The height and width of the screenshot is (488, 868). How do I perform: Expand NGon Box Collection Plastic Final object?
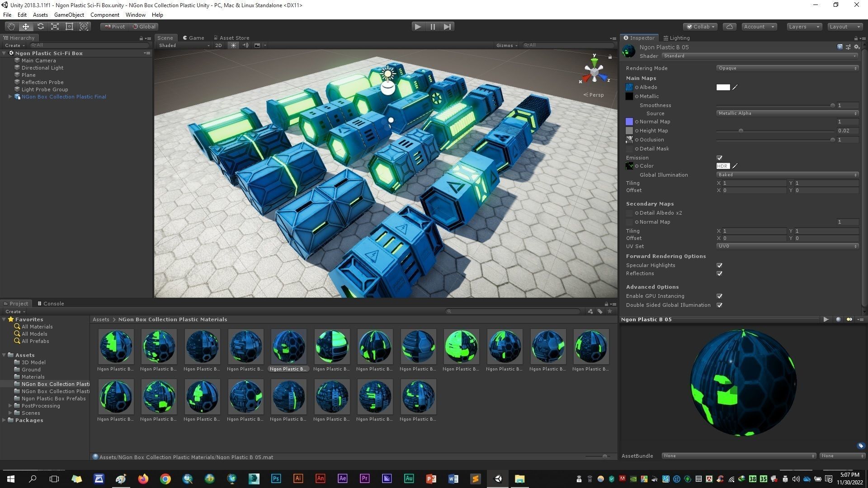[10, 97]
